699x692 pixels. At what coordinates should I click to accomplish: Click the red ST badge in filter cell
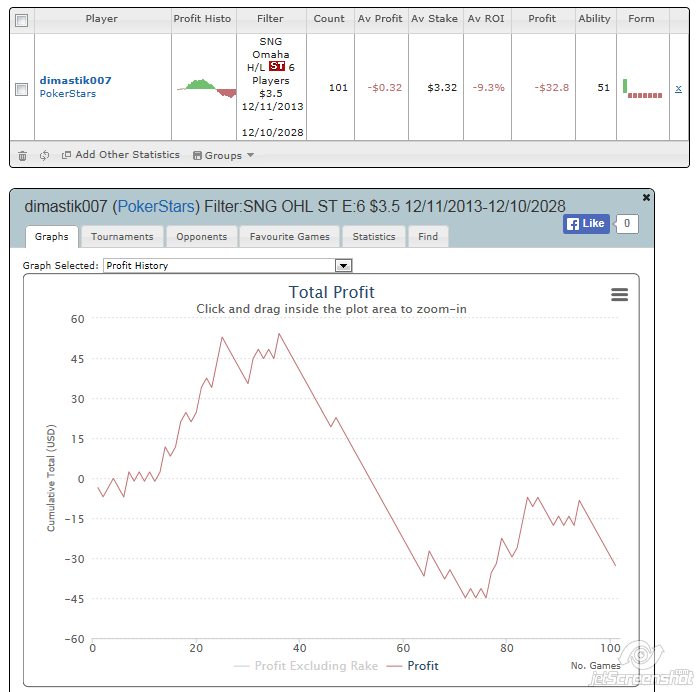[277, 66]
